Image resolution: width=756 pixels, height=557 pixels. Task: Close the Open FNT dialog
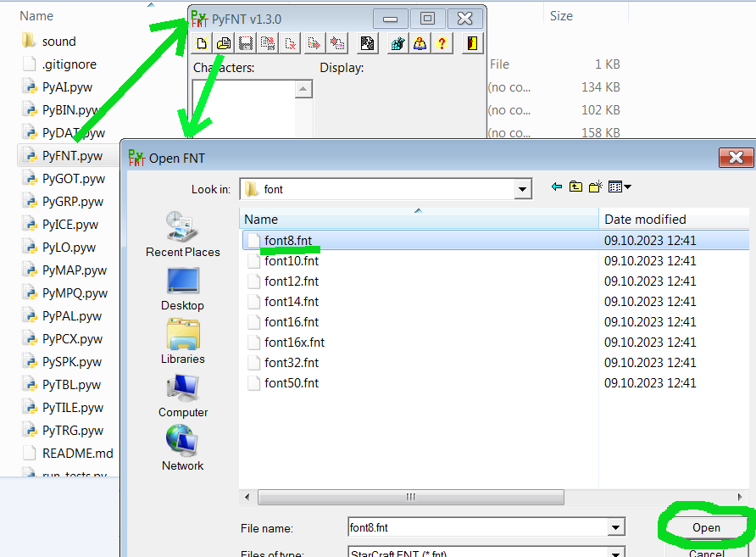pos(736,157)
